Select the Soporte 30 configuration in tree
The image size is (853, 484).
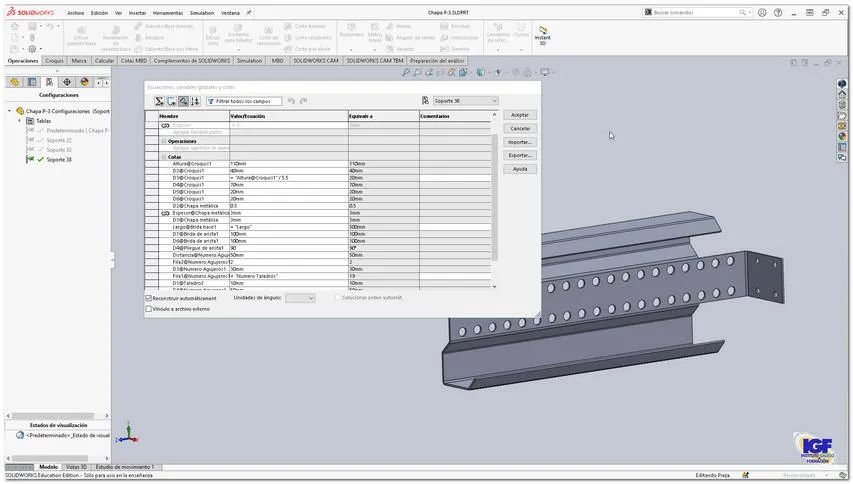coord(59,150)
